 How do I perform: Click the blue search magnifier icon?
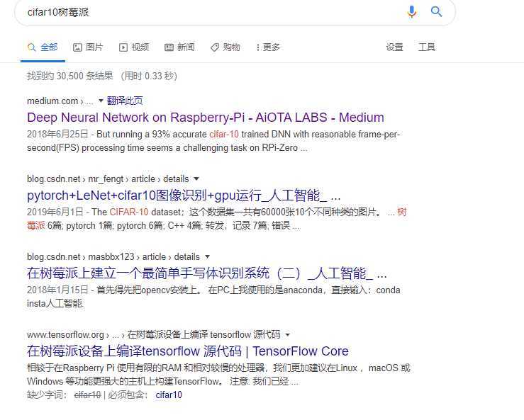tap(437, 11)
